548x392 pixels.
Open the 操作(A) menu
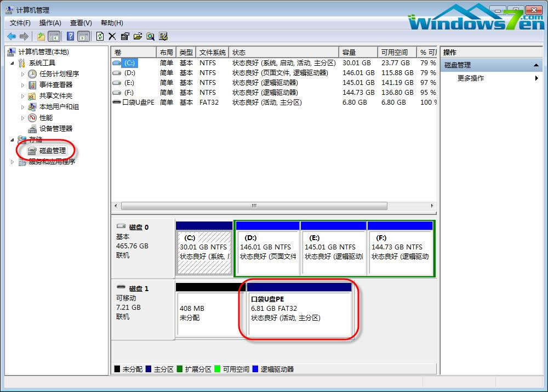click(50, 23)
